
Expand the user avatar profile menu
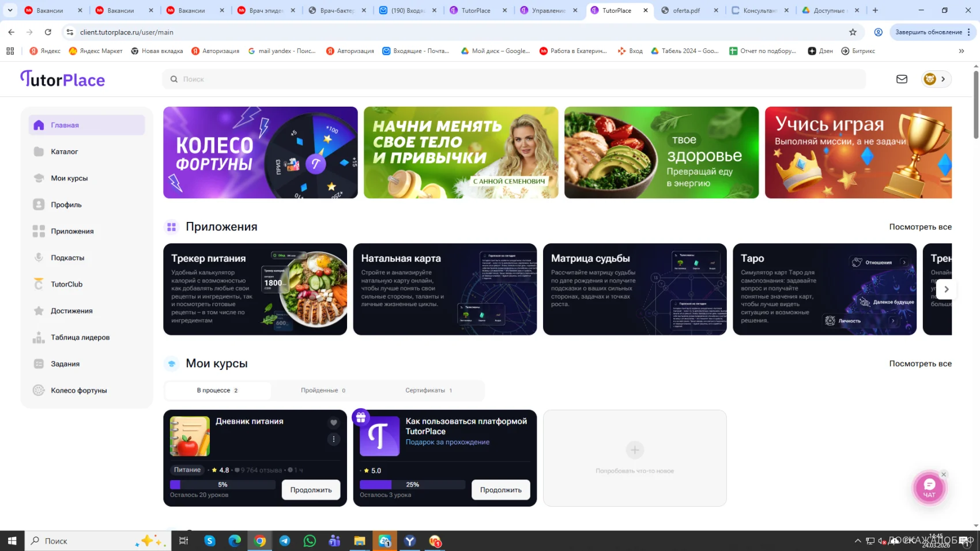[x=936, y=79]
